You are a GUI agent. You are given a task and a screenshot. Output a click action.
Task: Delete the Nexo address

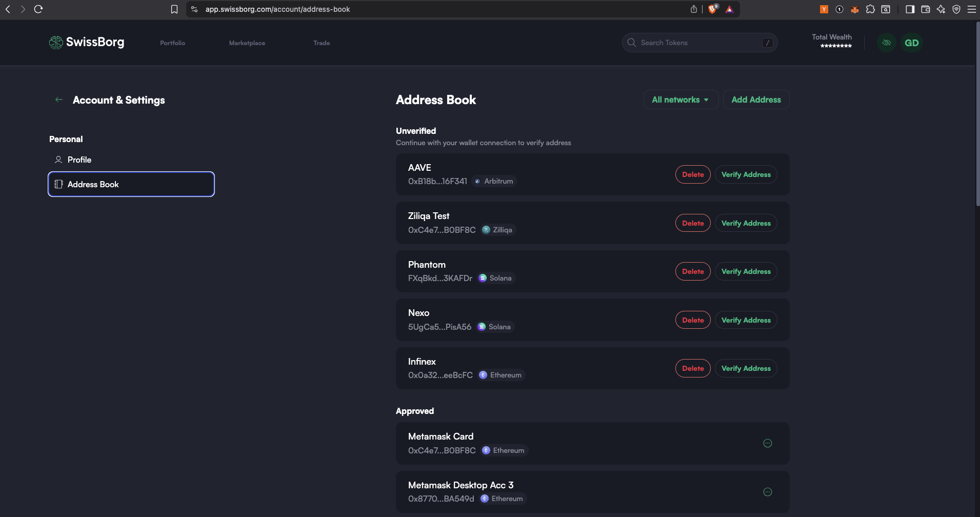[693, 320]
